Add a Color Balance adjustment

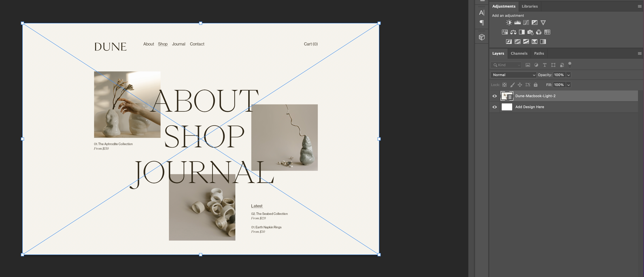pos(513,32)
